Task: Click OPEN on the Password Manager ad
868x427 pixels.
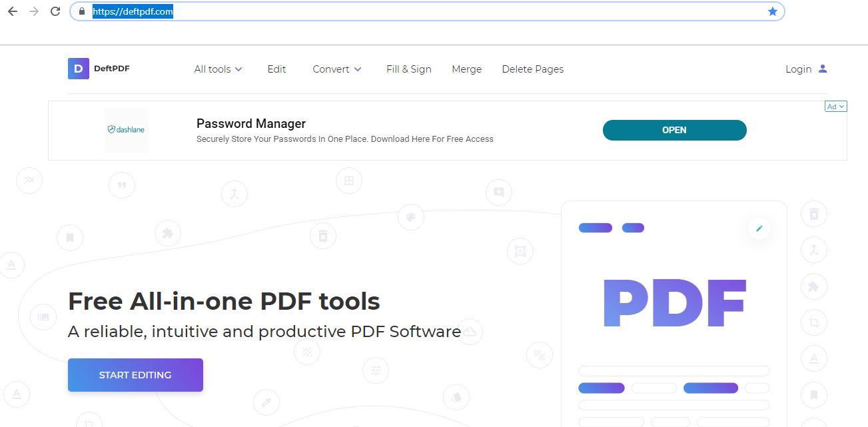Action: point(674,130)
